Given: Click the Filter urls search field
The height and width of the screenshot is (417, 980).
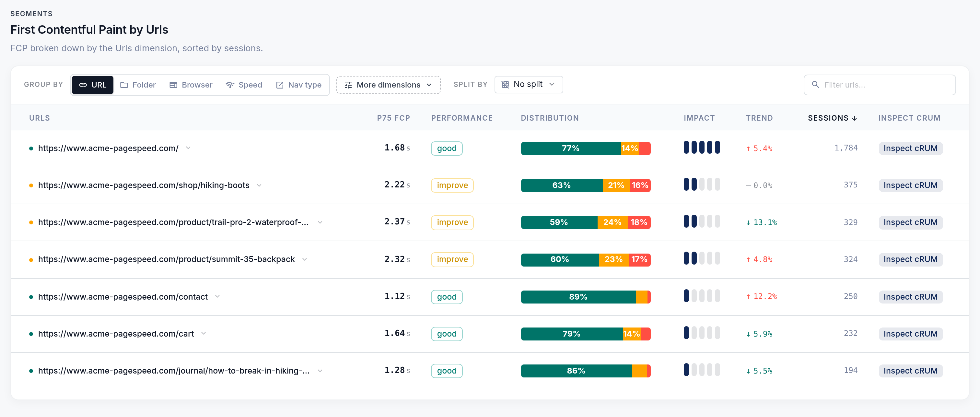Looking at the screenshot, I should click(879, 85).
